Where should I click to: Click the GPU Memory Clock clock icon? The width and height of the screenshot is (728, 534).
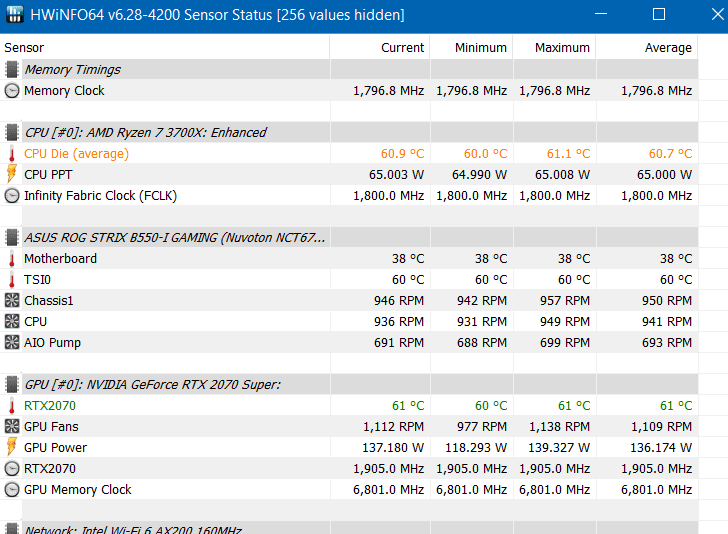click(x=12, y=489)
